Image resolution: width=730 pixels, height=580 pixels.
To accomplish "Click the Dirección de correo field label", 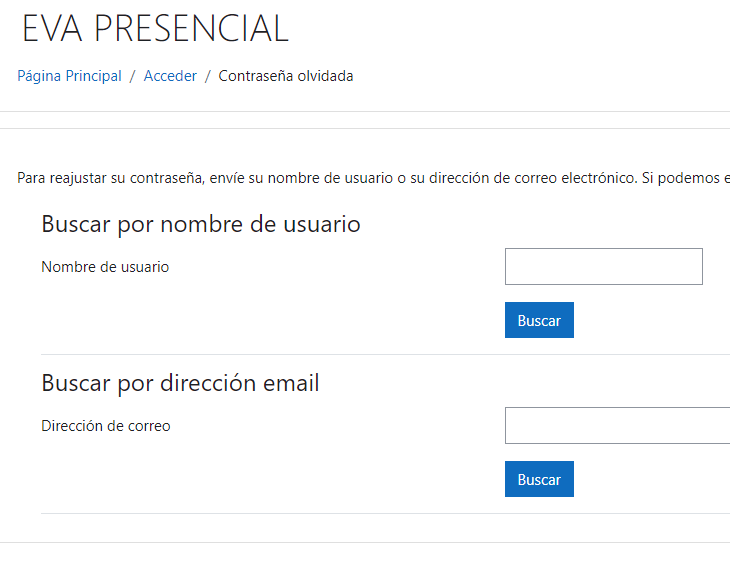I will [x=106, y=426].
